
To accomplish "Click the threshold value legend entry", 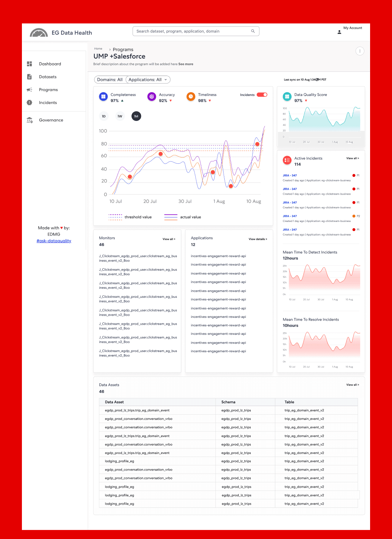I will click(x=130, y=217).
